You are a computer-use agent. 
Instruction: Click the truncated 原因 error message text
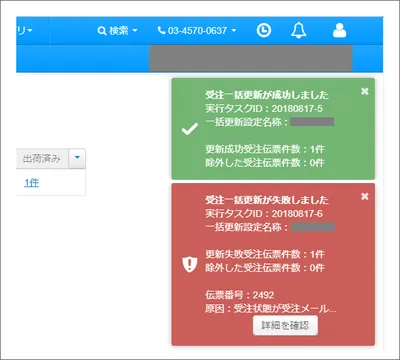[x=271, y=309]
